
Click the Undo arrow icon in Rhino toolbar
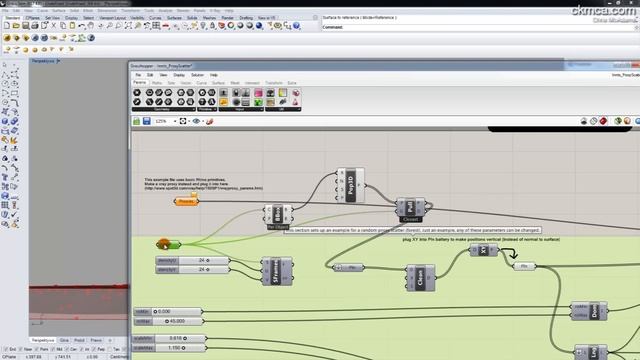(82, 26)
